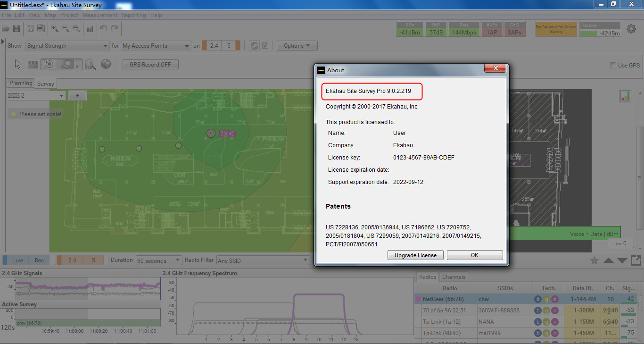Screen dimensions: 644x344
Task: Open project with folder icon
Action: coord(6,29)
